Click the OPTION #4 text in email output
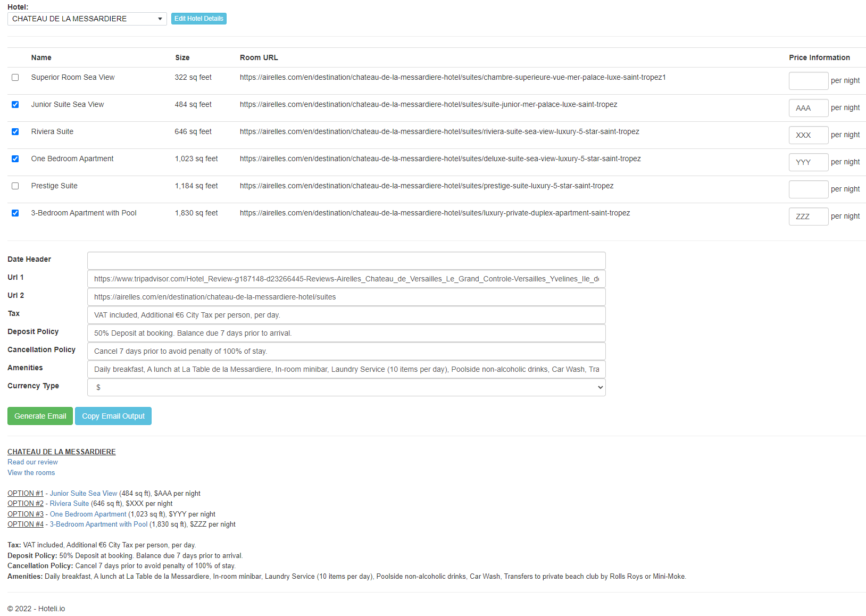The height and width of the screenshot is (616, 866). [x=26, y=525]
